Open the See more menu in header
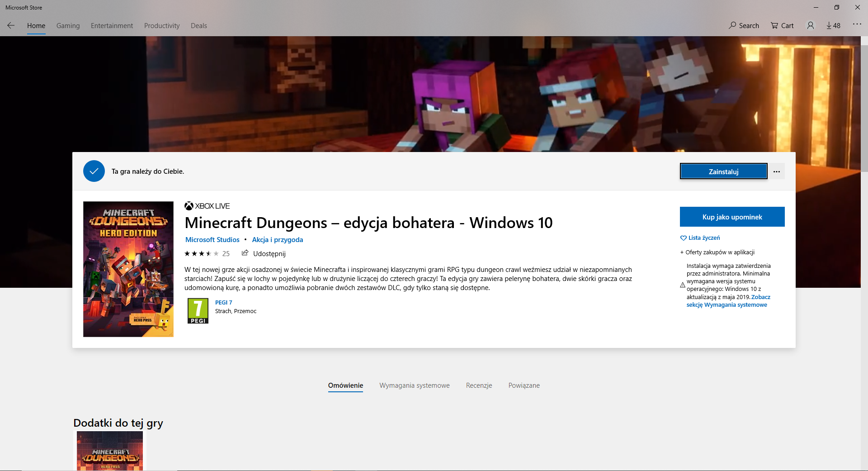 click(857, 24)
